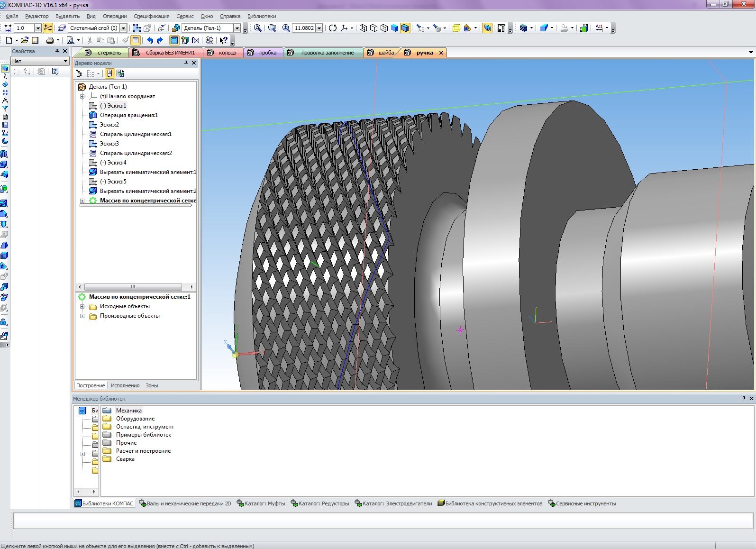Open the Системный слой layer dropdown
The image size is (756, 549).
point(123,28)
